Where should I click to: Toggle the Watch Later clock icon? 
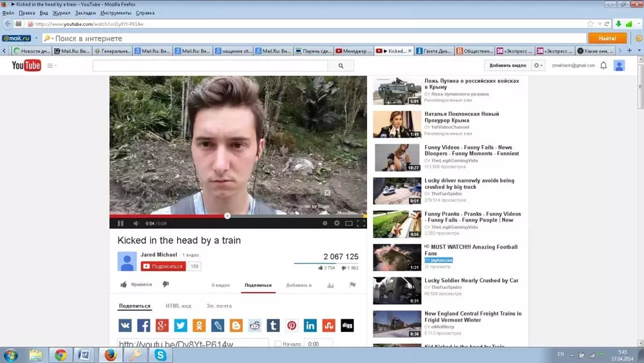[x=325, y=224]
